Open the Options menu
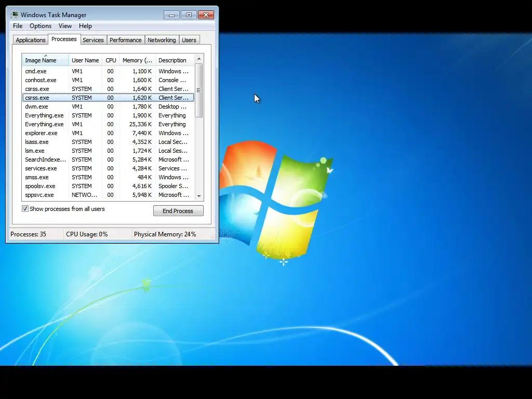The height and width of the screenshot is (399, 532). (41, 26)
